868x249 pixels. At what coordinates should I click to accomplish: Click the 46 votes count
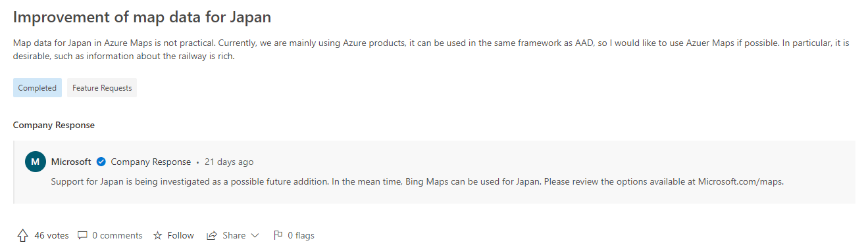pyautogui.click(x=51, y=235)
